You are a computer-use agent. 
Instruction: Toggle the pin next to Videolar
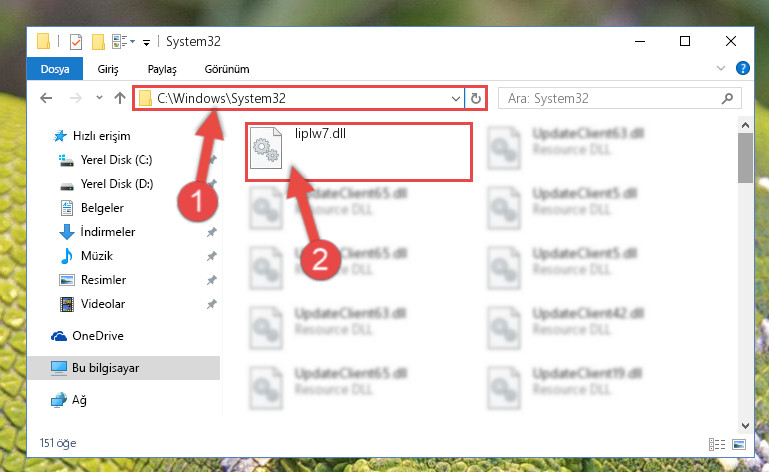(211, 304)
